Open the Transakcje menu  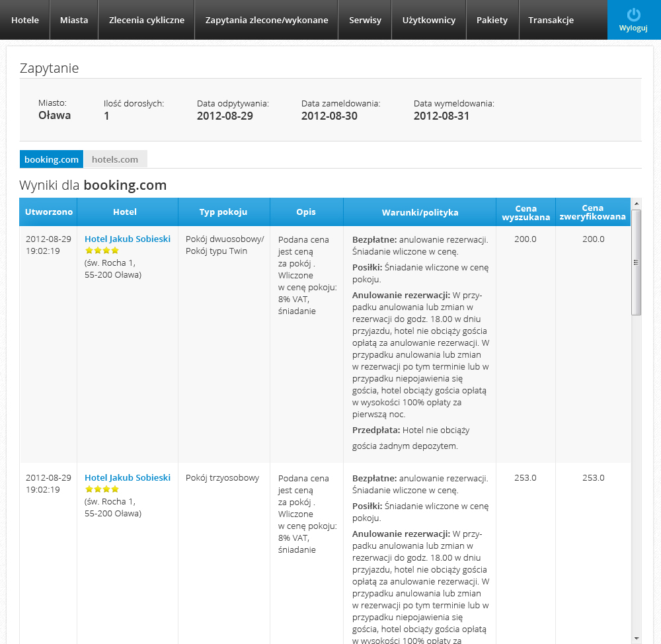click(x=551, y=20)
